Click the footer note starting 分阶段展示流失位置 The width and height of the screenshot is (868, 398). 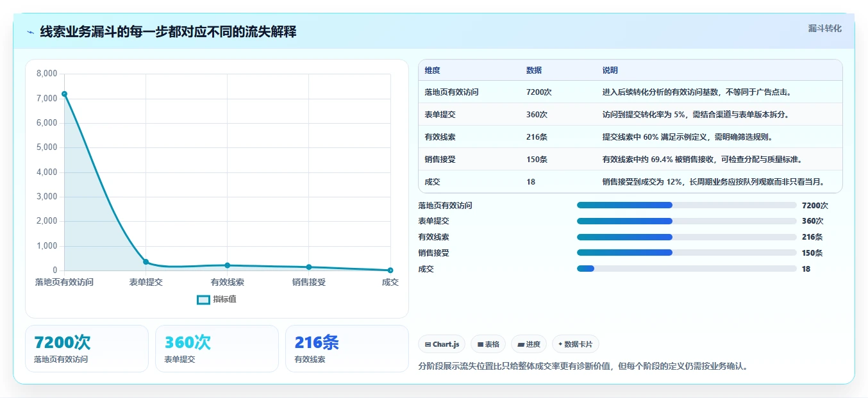tap(583, 367)
